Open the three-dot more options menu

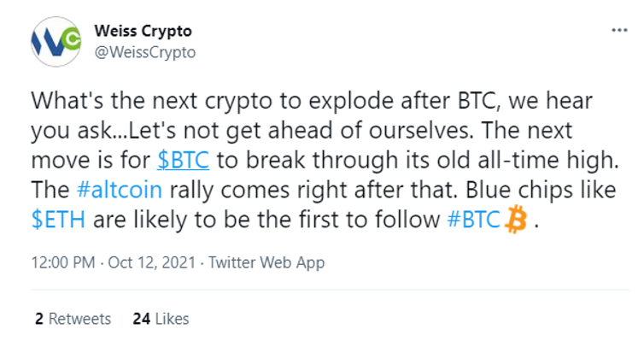pos(619,30)
